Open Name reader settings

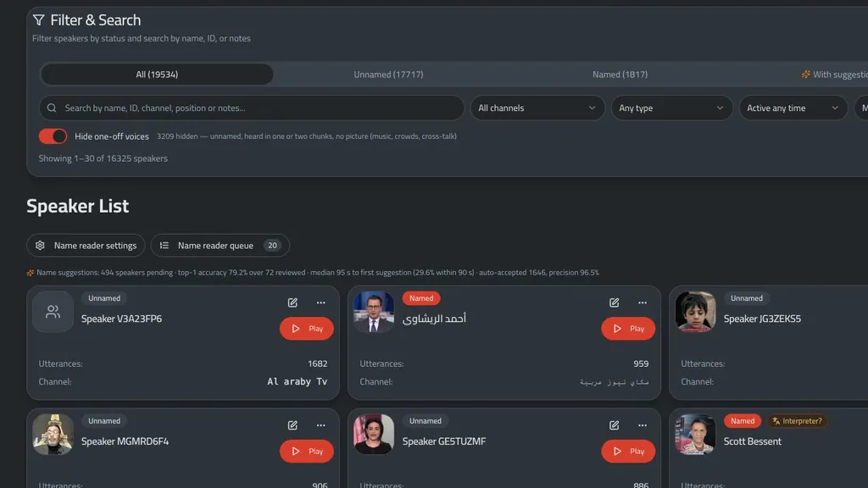(x=86, y=245)
